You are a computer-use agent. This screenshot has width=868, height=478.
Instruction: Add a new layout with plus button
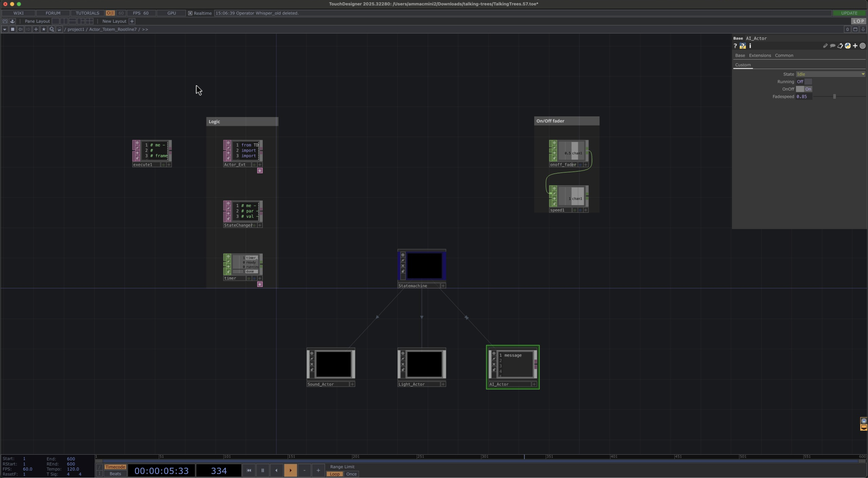coord(132,21)
